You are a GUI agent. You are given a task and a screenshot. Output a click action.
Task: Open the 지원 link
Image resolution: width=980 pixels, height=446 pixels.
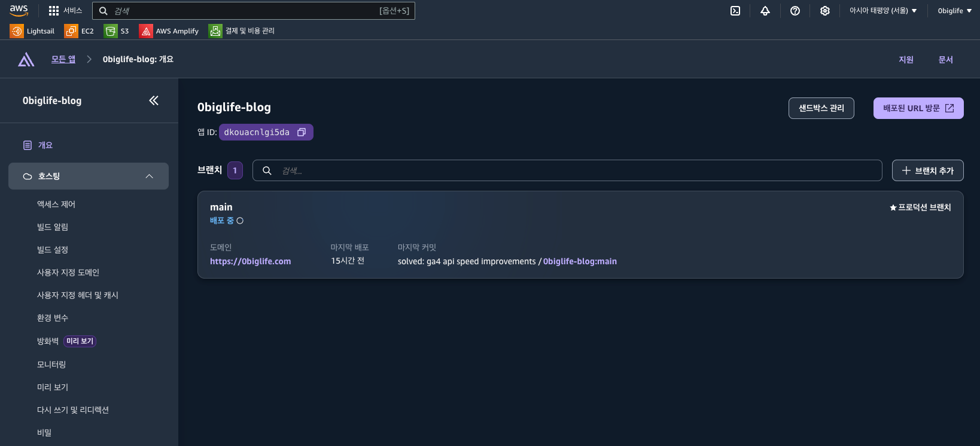point(906,60)
